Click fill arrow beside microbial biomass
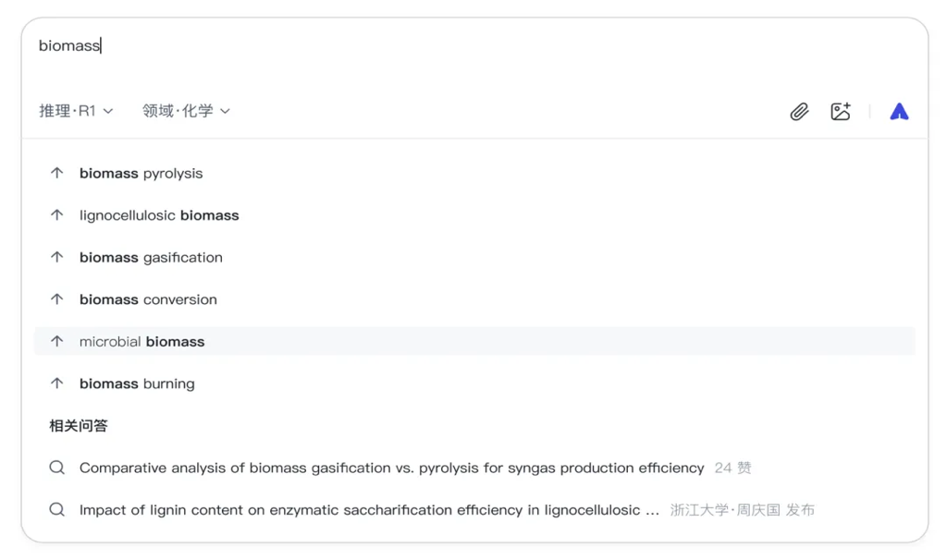 click(56, 342)
